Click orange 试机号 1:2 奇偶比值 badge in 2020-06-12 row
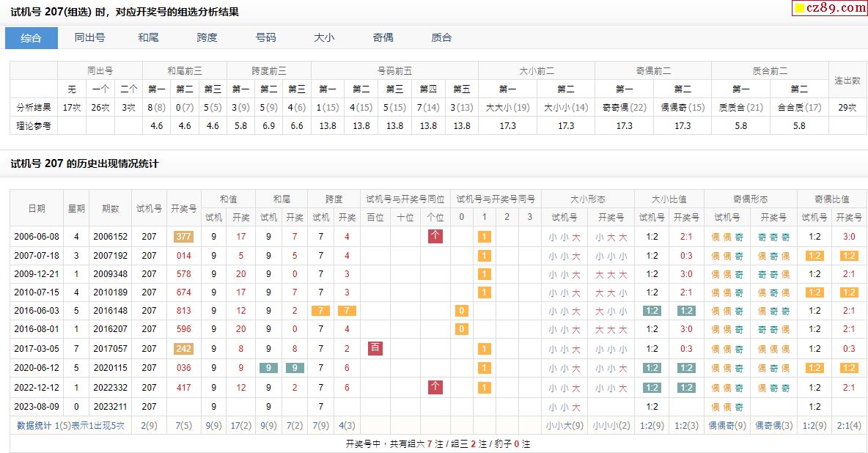This screenshot has height=453, width=868. pos(815,368)
